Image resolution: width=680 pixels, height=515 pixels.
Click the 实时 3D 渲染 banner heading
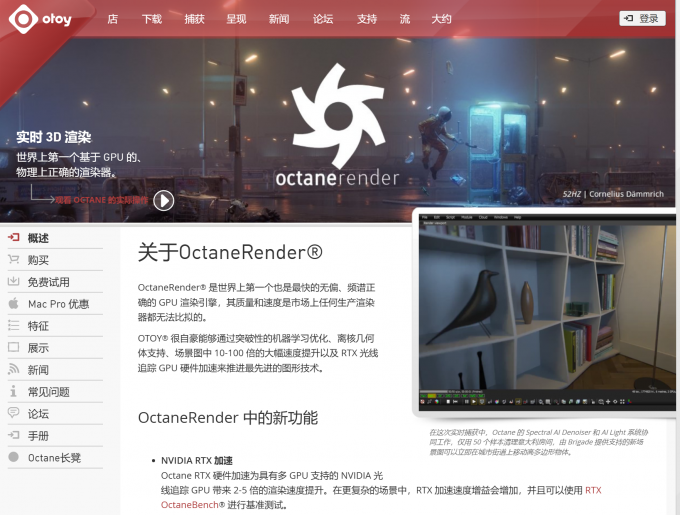54,137
